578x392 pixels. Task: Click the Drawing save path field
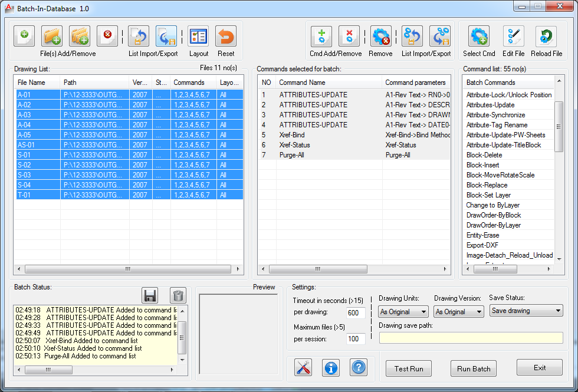click(x=471, y=338)
